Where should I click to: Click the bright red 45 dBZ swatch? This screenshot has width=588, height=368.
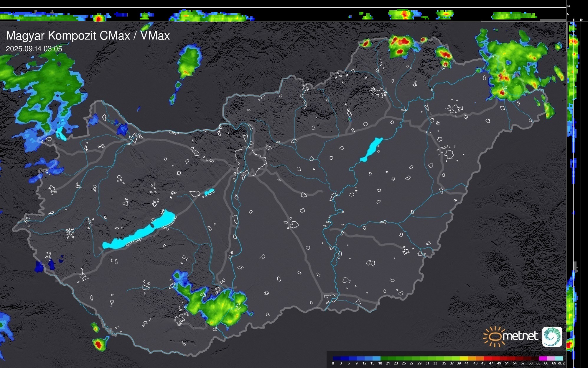487,358
